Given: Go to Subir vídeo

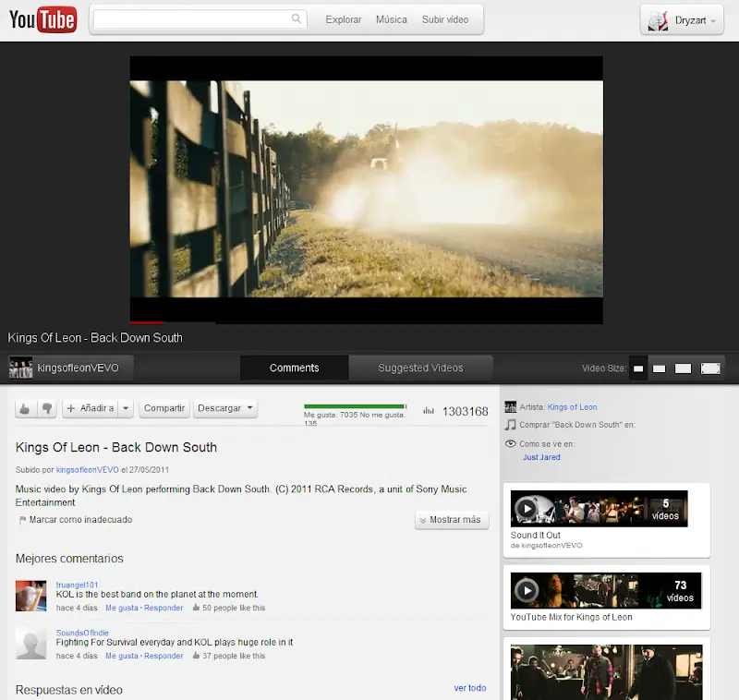Looking at the screenshot, I should click(445, 19).
